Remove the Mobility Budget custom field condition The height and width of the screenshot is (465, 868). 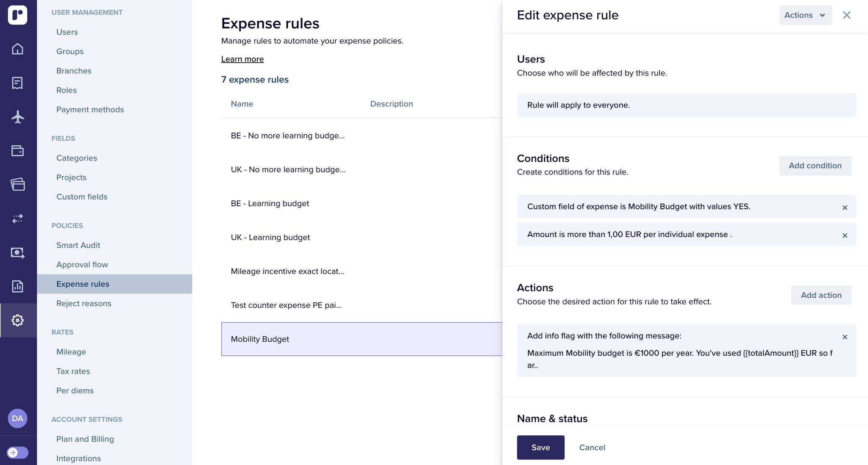coord(845,208)
